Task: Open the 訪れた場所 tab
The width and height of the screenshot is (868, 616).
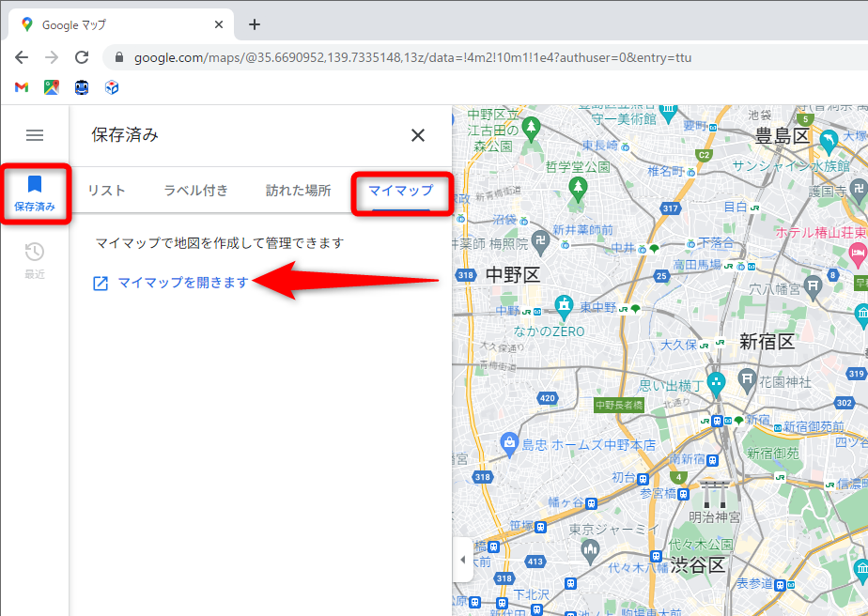Action: [298, 190]
